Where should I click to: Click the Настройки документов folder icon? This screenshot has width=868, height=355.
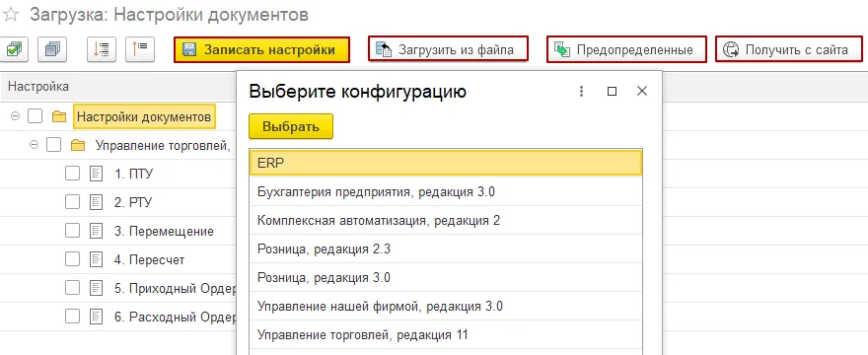coord(59,117)
